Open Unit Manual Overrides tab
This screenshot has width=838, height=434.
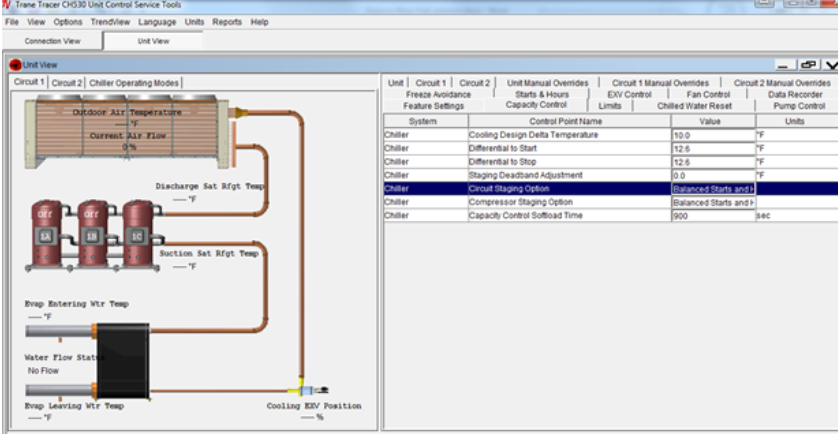pyautogui.click(x=548, y=83)
